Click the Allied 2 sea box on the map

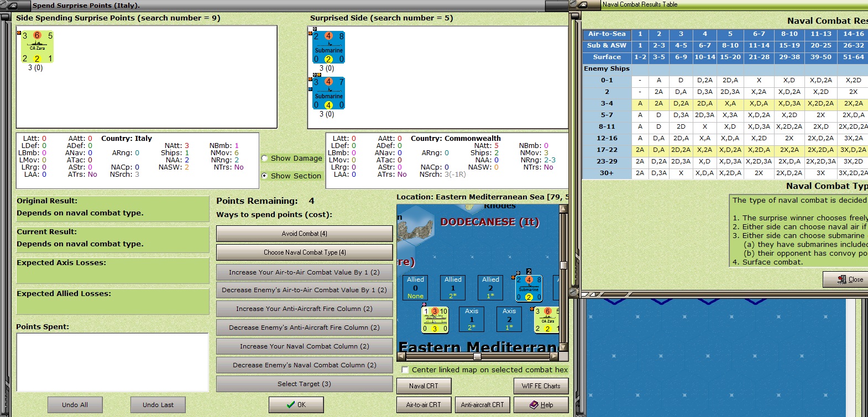[490, 288]
